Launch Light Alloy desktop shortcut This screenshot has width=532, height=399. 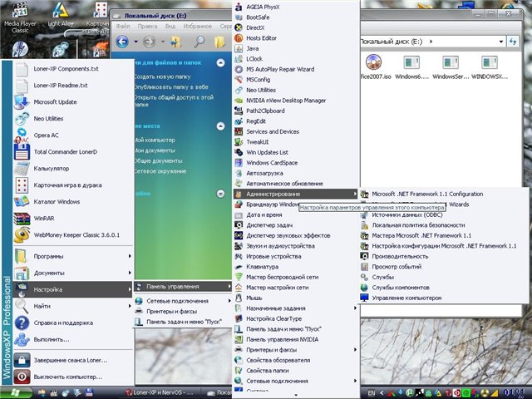pyautogui.click(x=61, y=14)
